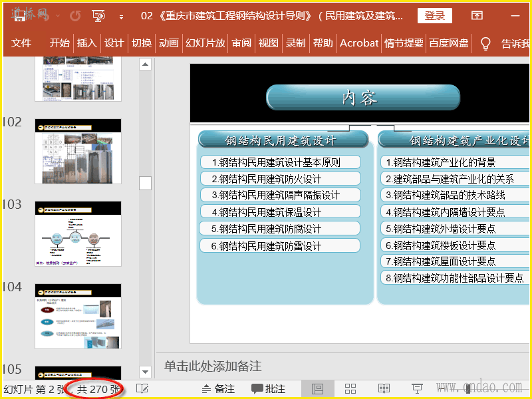Open the 视图 ribbon tab
This screenshot has height=399, width=532.
tap(269, 43)
